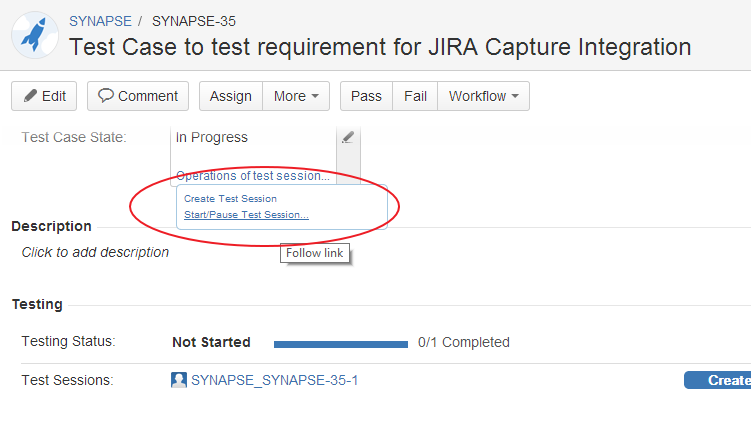Click the pencil edit icon beside Test Case State
The width and height of the screenshot is (751, 430).
click(x=348, y=137)
